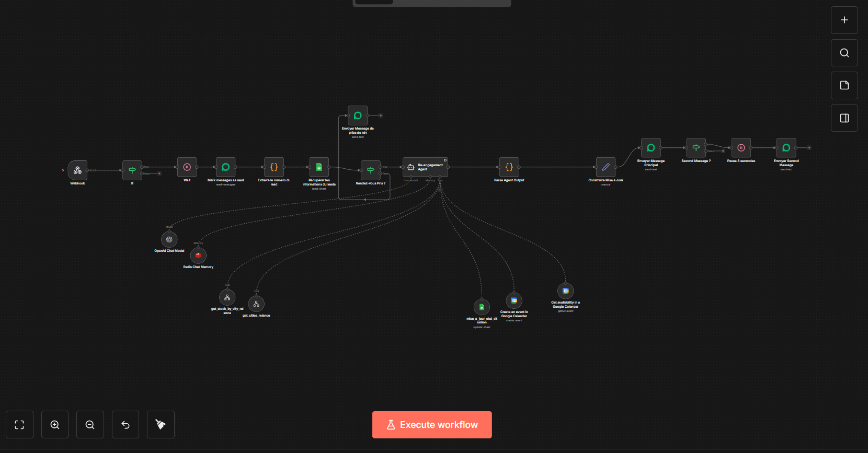The height and width of the screenshot is (453, 868).
Task: Zoom in on the canvas
Action: [55, 425]
